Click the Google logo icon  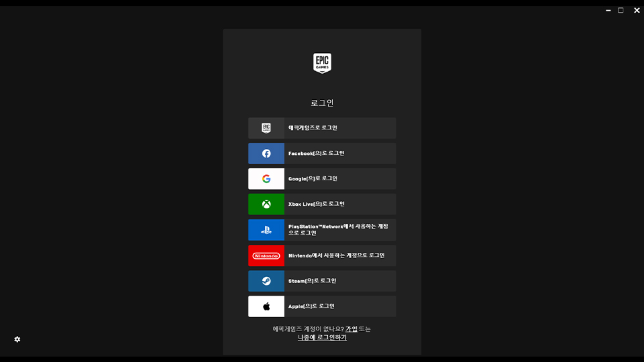click(x=266, y=179)
